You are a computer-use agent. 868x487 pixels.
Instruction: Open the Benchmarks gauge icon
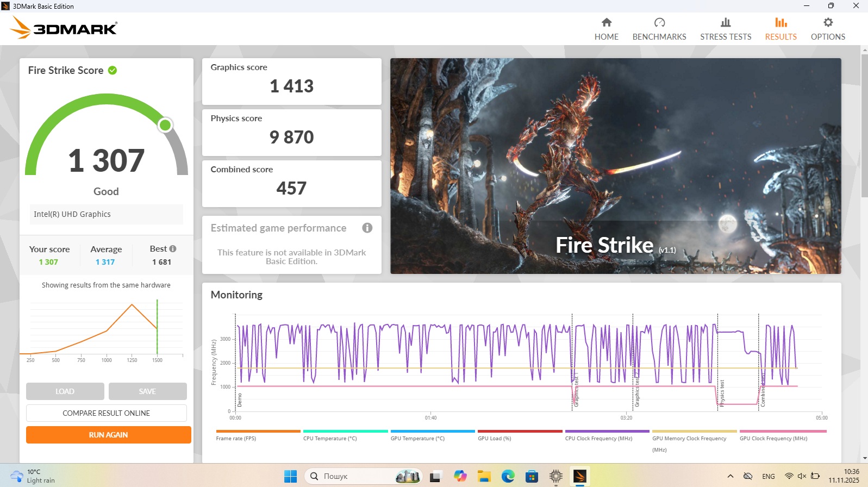(659, 23)
